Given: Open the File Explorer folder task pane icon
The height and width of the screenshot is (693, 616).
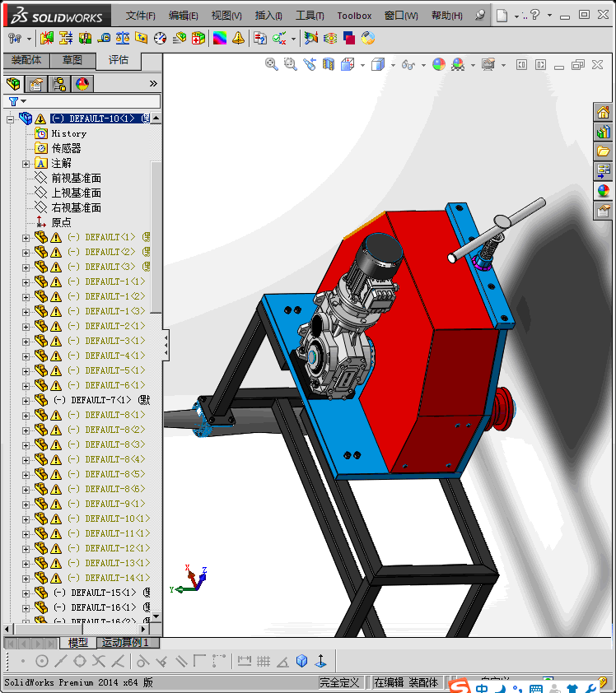Looking at the screenshot, I should pyautogui.click(x=603, y=151).
